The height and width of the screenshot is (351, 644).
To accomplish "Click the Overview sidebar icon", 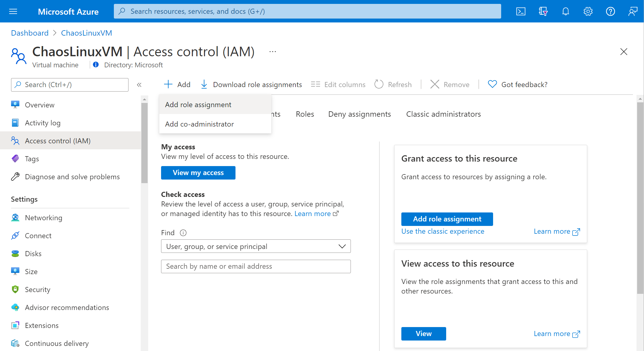I will (15, 105).
